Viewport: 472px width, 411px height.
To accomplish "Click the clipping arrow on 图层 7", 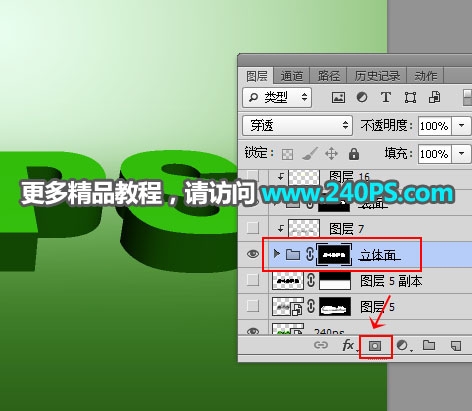I will tap(281, 228).
